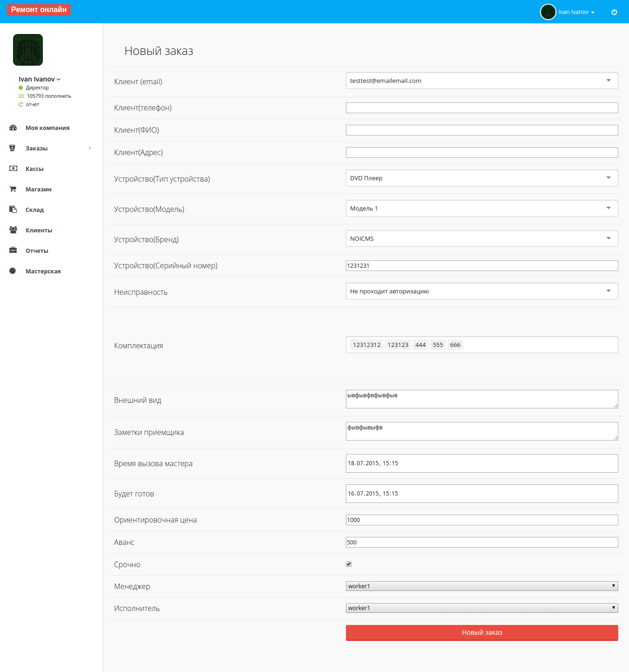The width and height of the screenshot is (629, 672).
Task: Open the Заказы sidebar menu
Action: (36, 148)
